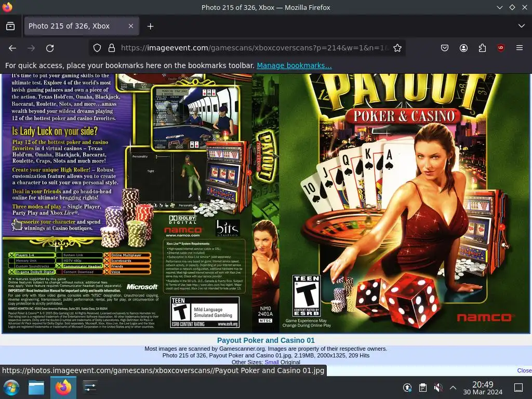Open the tracking protection shield icon
532x399 pixels.
[x=97, y=48]
